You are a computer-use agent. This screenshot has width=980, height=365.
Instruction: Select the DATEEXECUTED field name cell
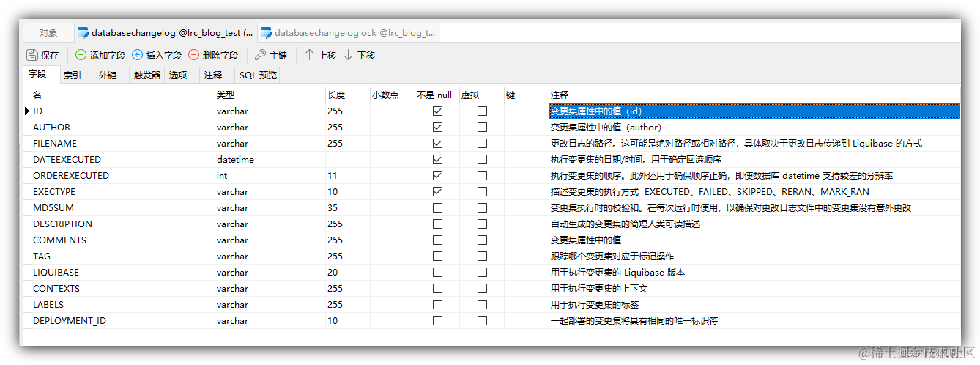pos(122,160)
